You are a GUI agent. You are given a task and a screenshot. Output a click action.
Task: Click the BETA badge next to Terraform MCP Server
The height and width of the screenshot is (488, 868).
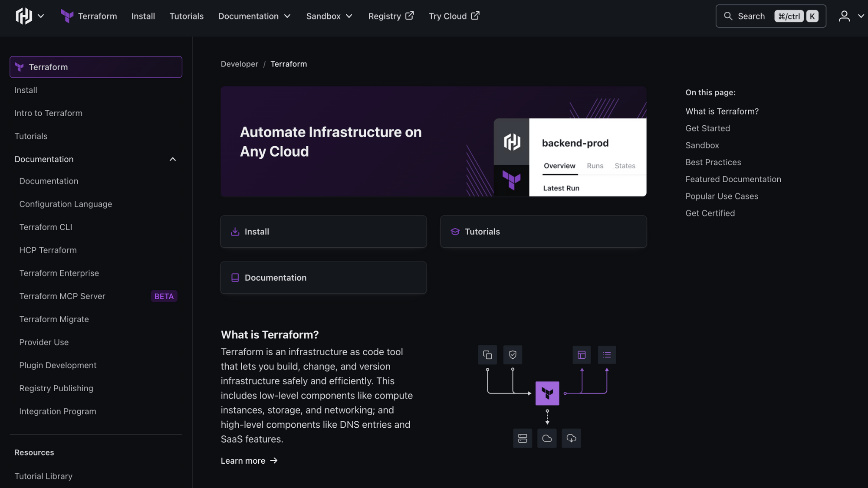(x=164, y=296)
